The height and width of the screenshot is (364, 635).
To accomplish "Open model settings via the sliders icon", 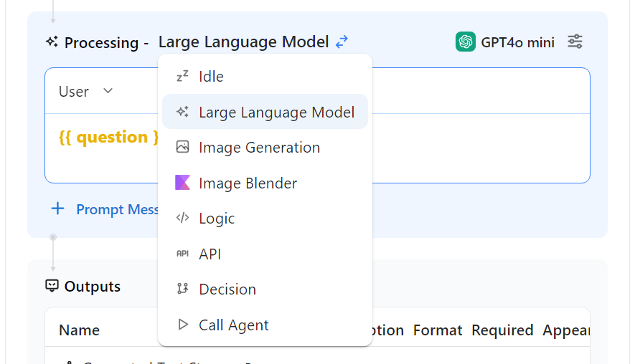I will (x=575, y=42).
